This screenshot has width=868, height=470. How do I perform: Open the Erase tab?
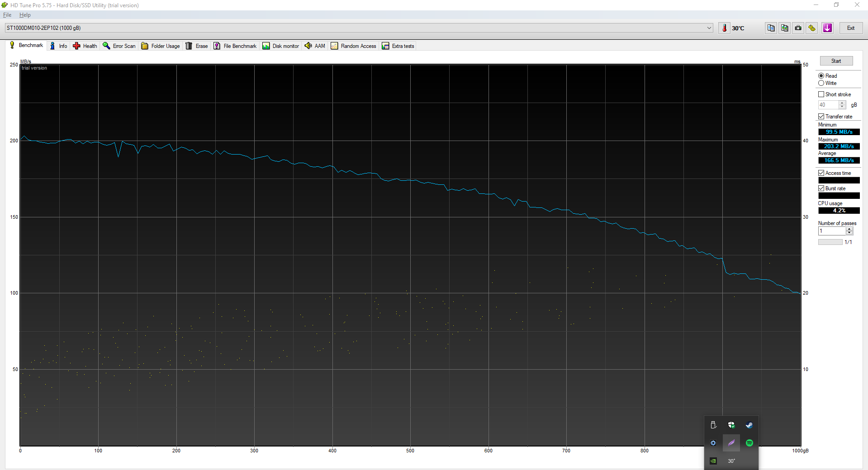(x=197, y=46)
